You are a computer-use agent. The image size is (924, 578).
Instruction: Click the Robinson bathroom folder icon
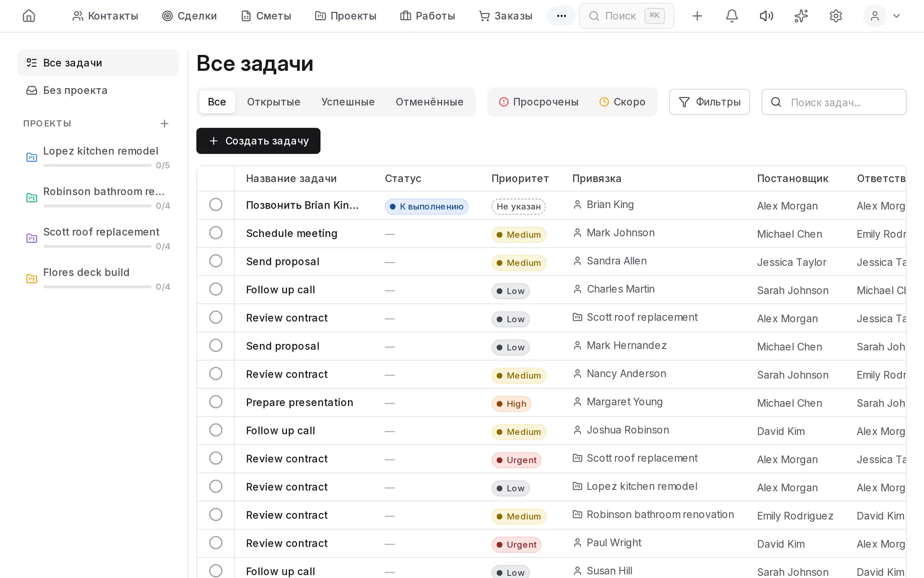pyautogui.click(x=32, y=197)
